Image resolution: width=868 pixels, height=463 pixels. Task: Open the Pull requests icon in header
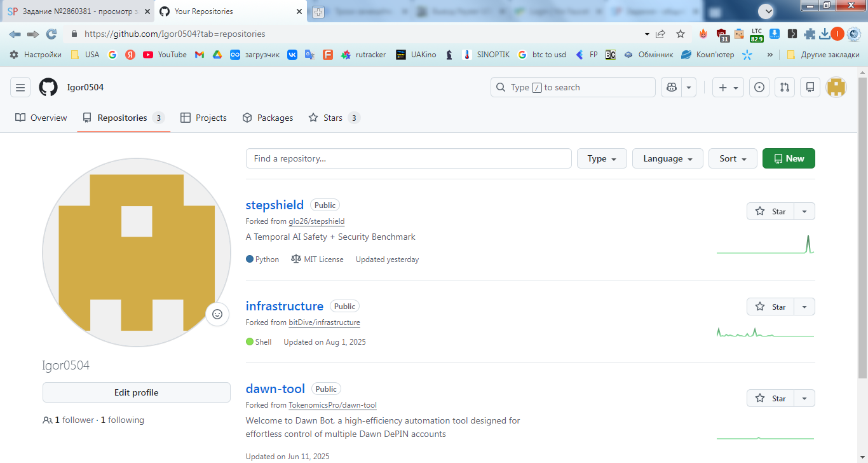pyautogui.click(x=785, y=87)
